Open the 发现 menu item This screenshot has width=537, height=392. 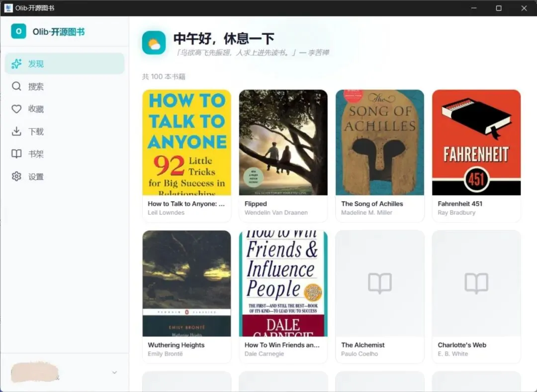[x=64, y=64]
